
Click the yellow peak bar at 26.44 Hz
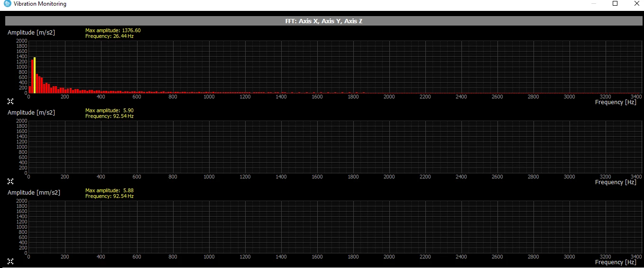(35, 75)
